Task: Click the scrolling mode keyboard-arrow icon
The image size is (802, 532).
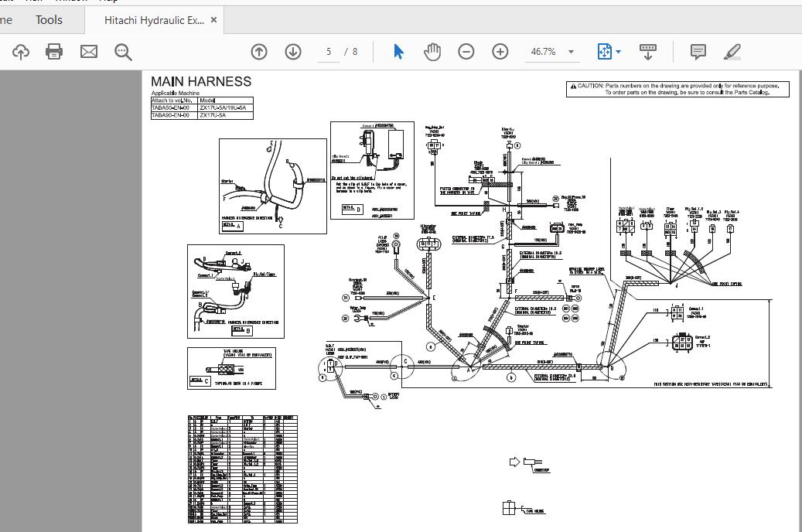Action: [x=648, y=52]
